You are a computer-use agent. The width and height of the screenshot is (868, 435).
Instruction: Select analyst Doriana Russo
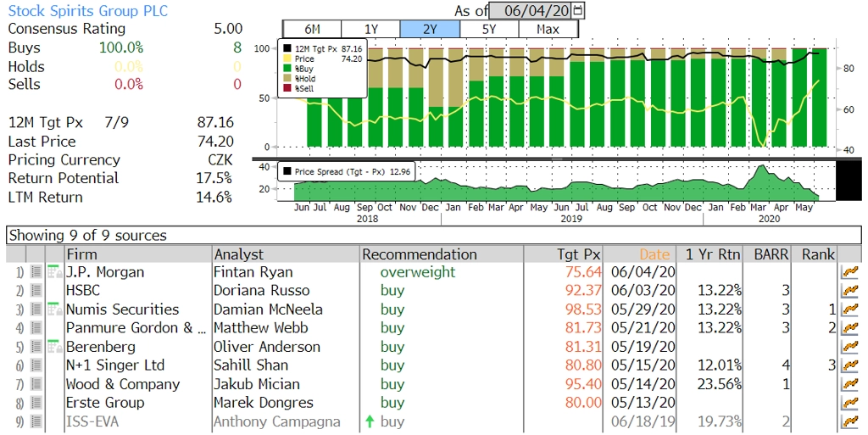[x=261, y=291]
